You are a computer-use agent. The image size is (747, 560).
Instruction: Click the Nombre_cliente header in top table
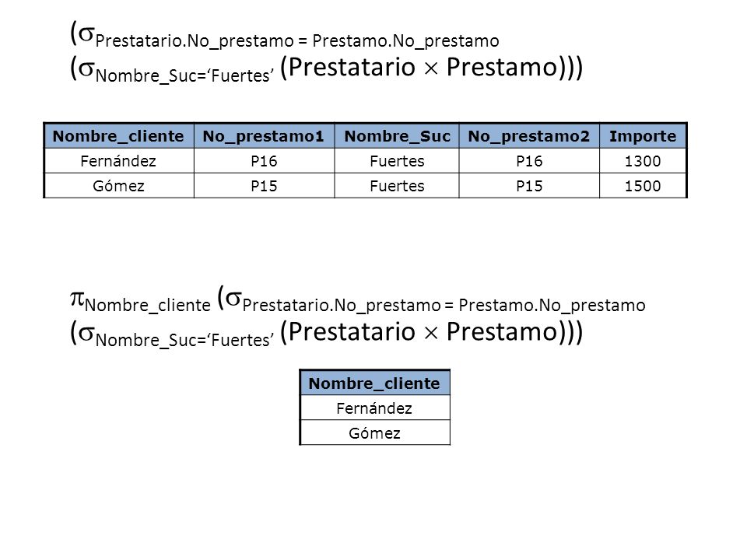(118, 136)
